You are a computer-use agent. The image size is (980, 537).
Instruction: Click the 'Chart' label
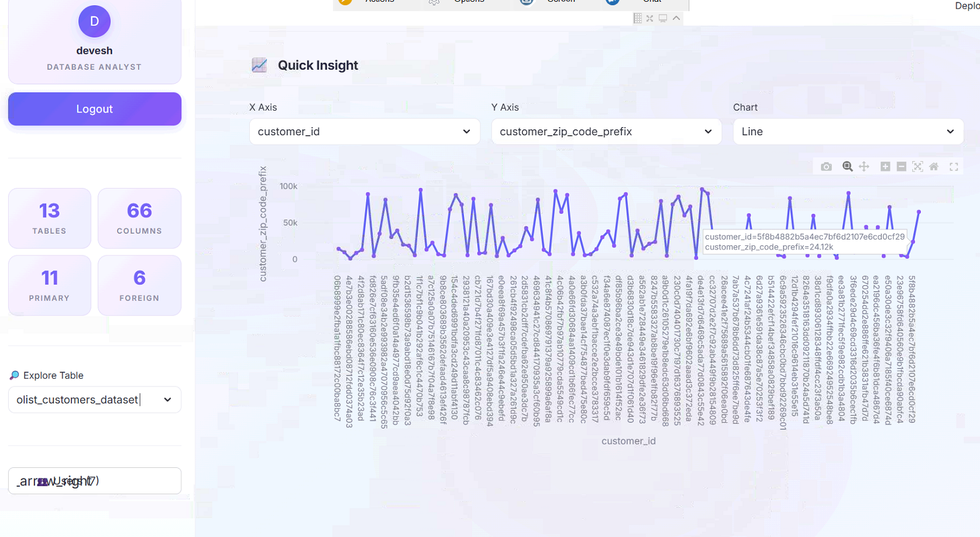(745, 107)
